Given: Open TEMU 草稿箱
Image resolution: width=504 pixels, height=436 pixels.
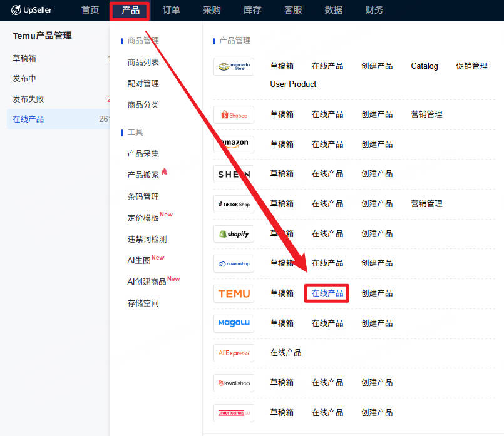Looking at the screenshot, I should coord(282,293).
